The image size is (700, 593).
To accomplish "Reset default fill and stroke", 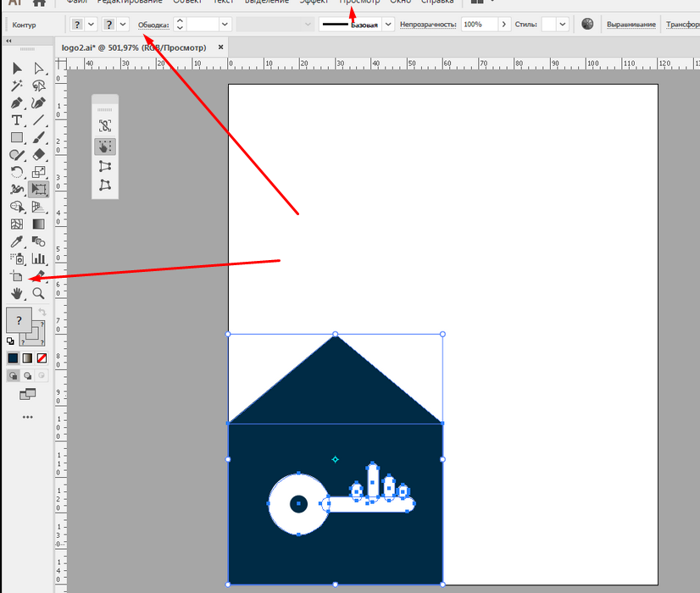I will [10, 341].
